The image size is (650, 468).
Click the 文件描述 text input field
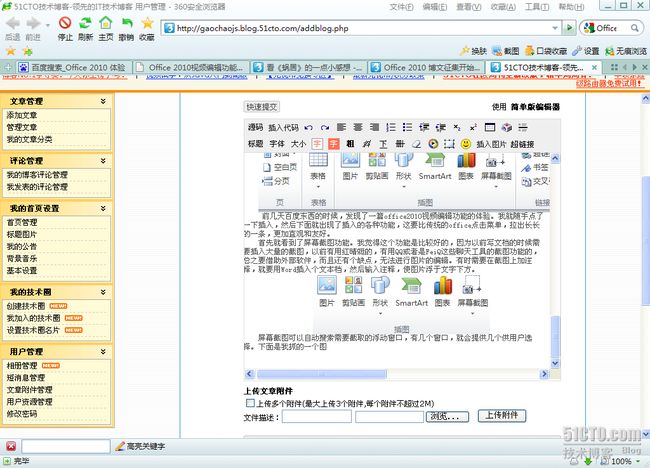pos(317,416)
